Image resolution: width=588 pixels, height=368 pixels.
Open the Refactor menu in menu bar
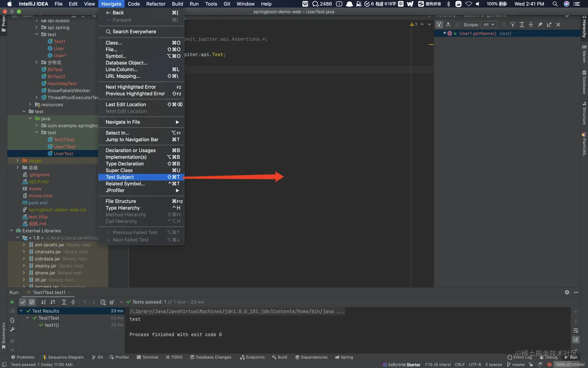[x=156, y=4]
